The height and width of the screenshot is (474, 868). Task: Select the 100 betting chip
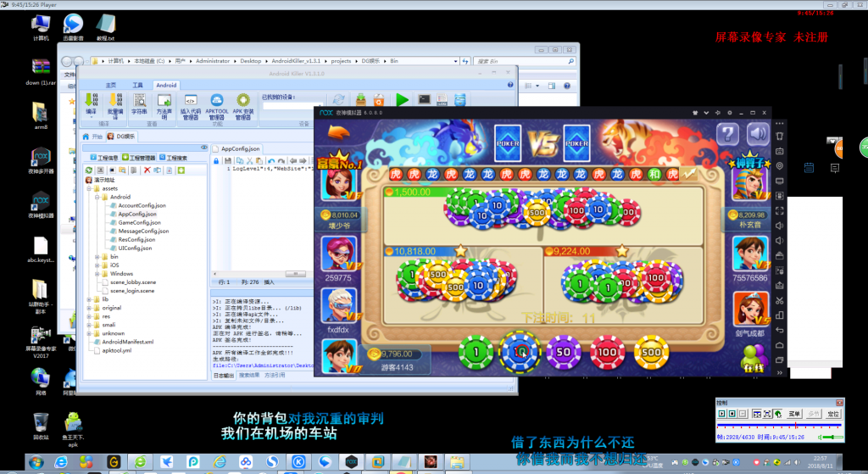click(x=607, y=352)
